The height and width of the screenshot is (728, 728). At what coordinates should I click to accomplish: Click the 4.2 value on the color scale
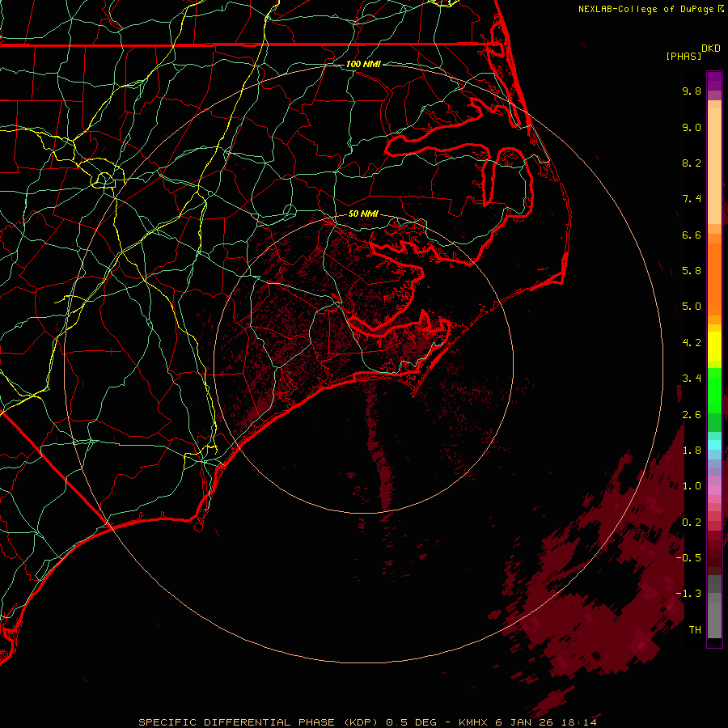pyautogui.click(x=692, y=343)
